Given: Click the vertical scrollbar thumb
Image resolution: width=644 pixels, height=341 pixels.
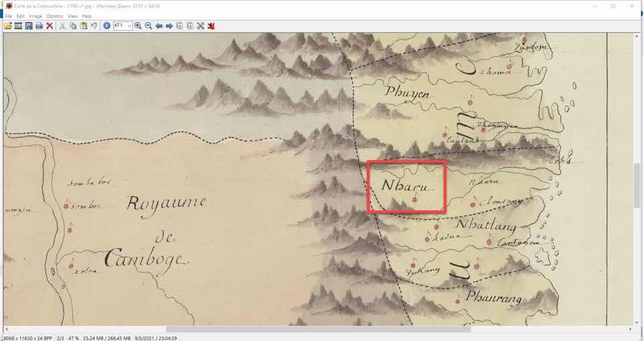Looking at the screenshot, I should (x=637, y=186).
